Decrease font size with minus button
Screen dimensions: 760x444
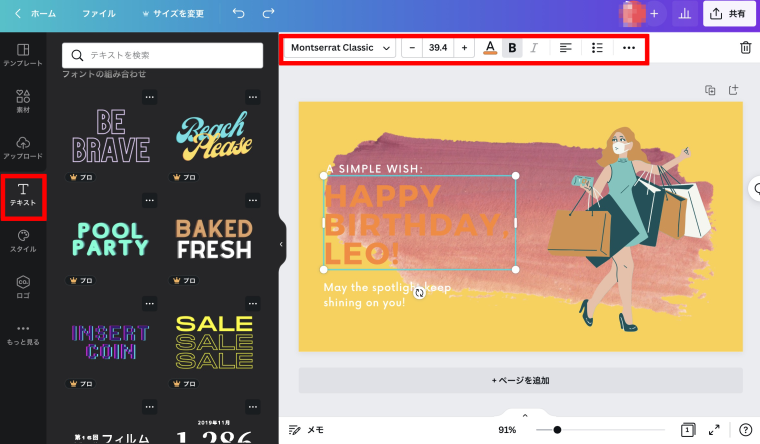click(x=412, y=48)
